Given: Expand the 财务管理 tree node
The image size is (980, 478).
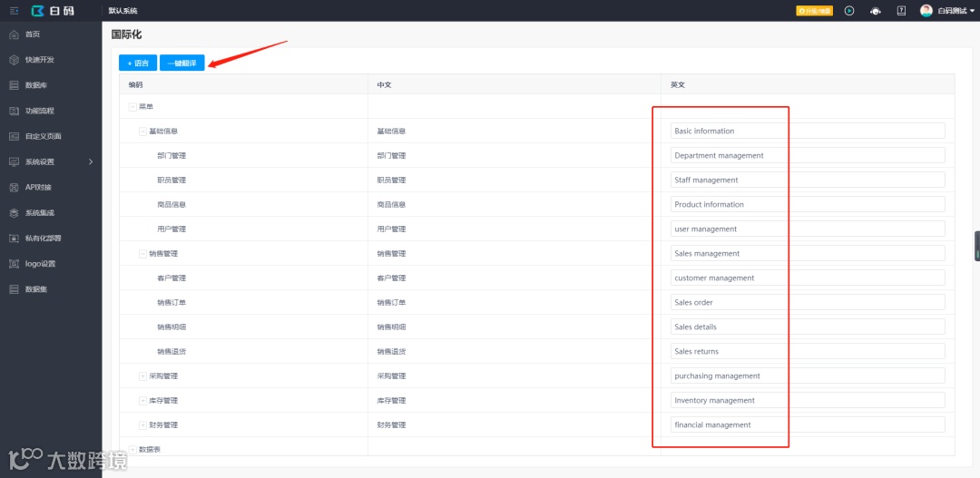Looking at the screenshot, I should pos(142,424).
